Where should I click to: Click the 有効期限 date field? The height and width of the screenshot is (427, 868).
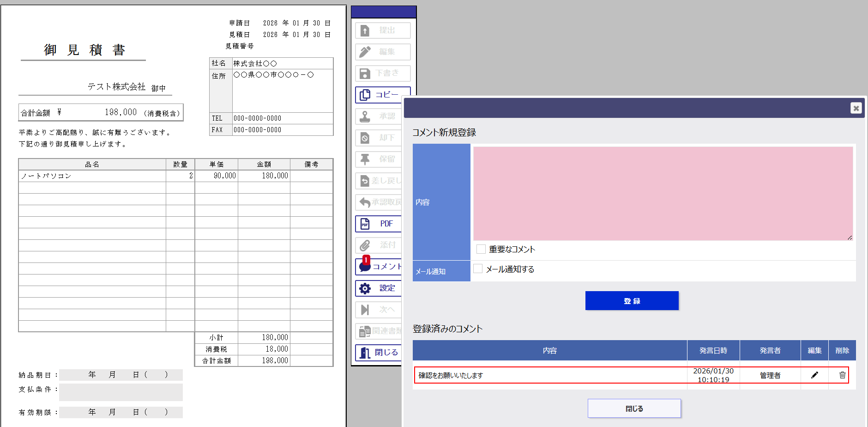pyautogui.click(x=121, y=412)
